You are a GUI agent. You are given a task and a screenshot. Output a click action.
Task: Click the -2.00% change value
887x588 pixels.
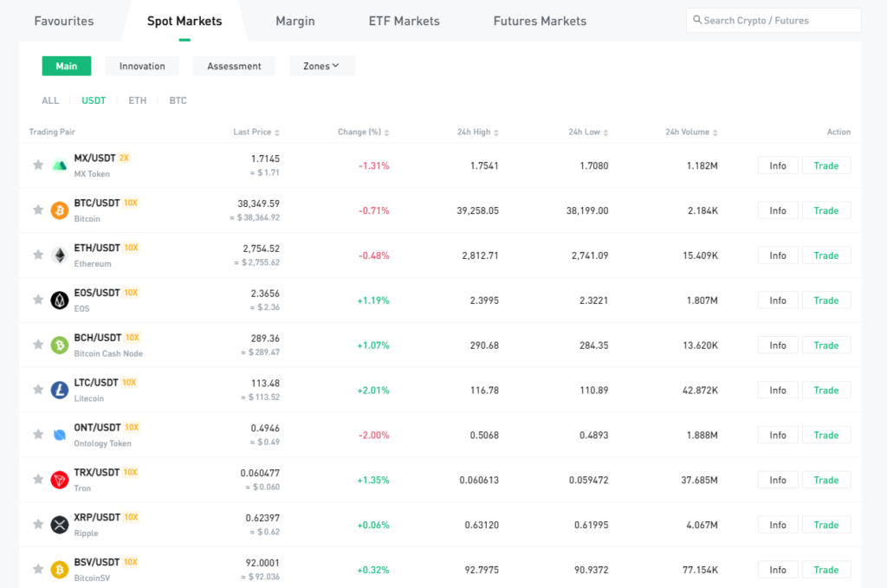click(x=373, y=436)
